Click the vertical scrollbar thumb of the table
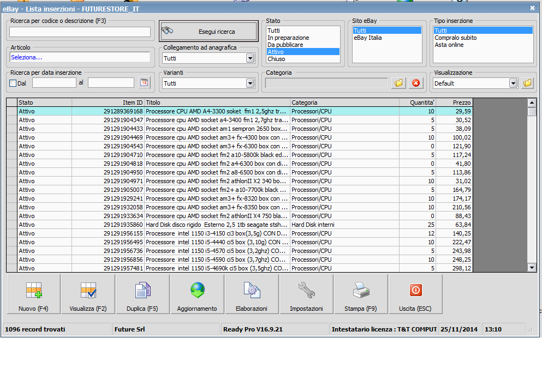Viewport: 542px width, 392px height. pos(532,112)
